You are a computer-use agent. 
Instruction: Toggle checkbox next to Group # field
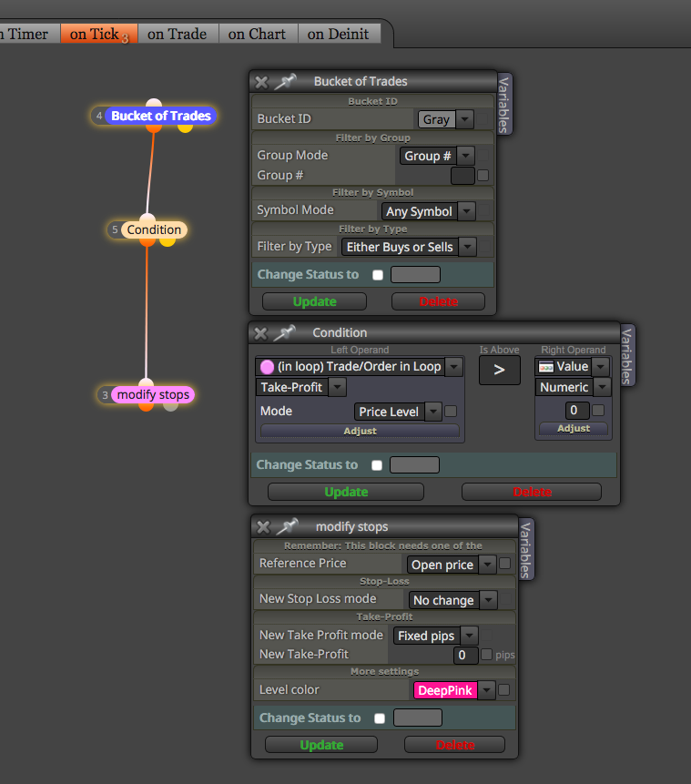coord(483,176)
